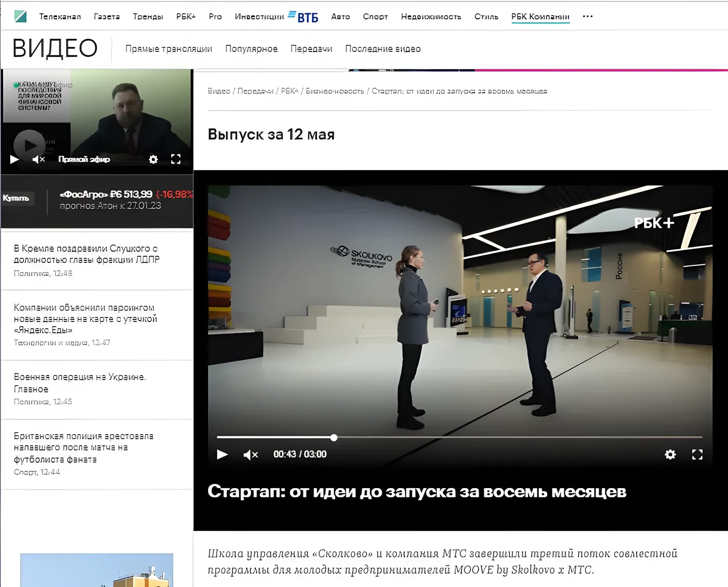
Task: Open the Pro section
Action: tap(215, 16)
